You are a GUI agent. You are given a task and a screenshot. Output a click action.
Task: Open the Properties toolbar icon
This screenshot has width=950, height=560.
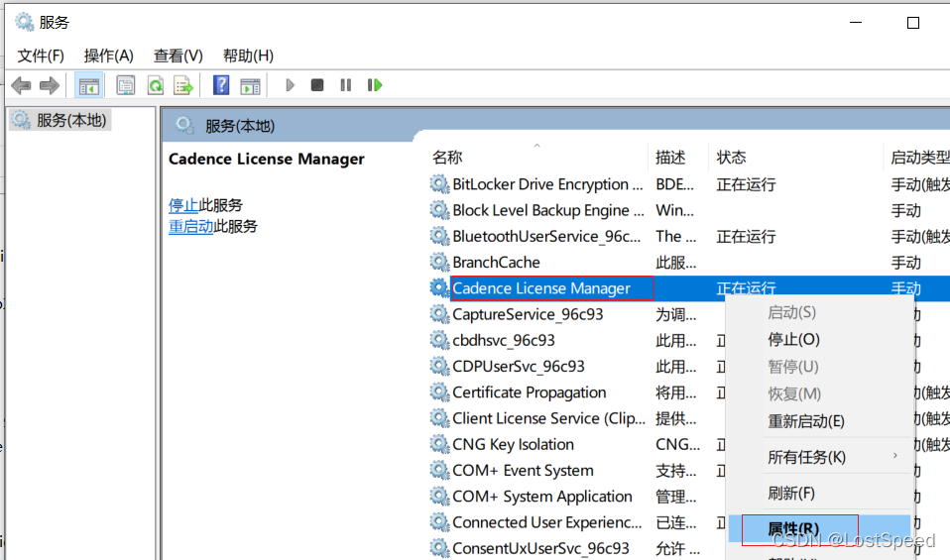coord(126,85)
